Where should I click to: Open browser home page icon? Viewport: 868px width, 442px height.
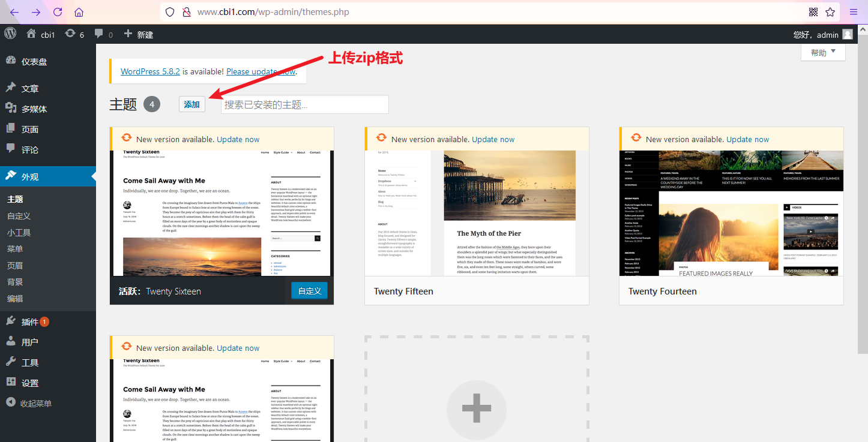click(79, 12)
